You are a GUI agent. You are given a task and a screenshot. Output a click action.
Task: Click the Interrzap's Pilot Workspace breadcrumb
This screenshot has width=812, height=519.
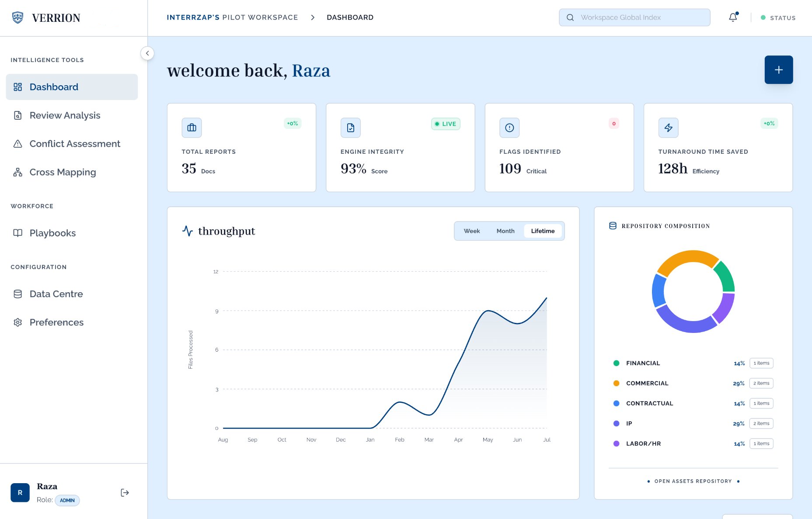click(x=232, y=17)
